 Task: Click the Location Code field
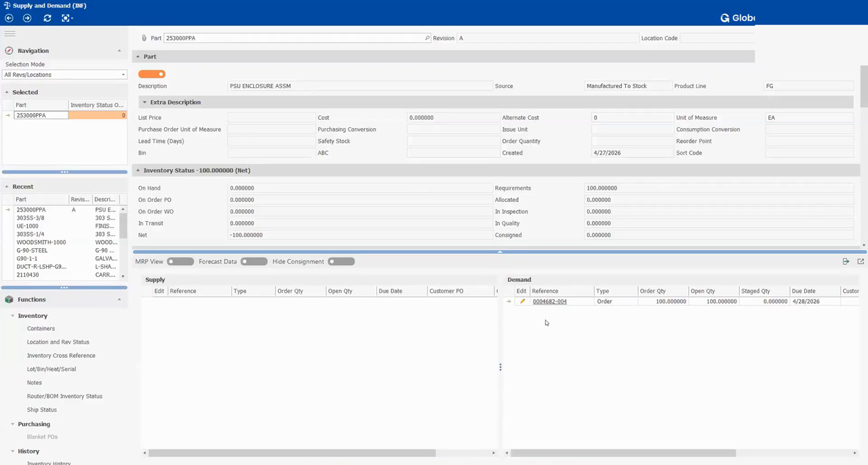click(x=717, y=38)
